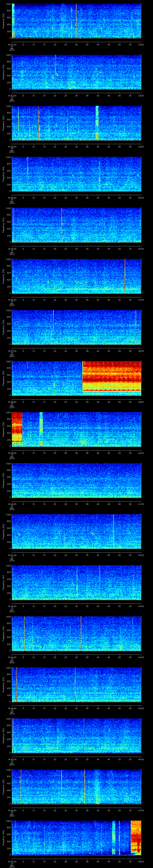Viewport: 153px width, 868px height.
Task: Click red vertical line near 30s in 16:31 spectrogram
Action: [x=76, y=21]
